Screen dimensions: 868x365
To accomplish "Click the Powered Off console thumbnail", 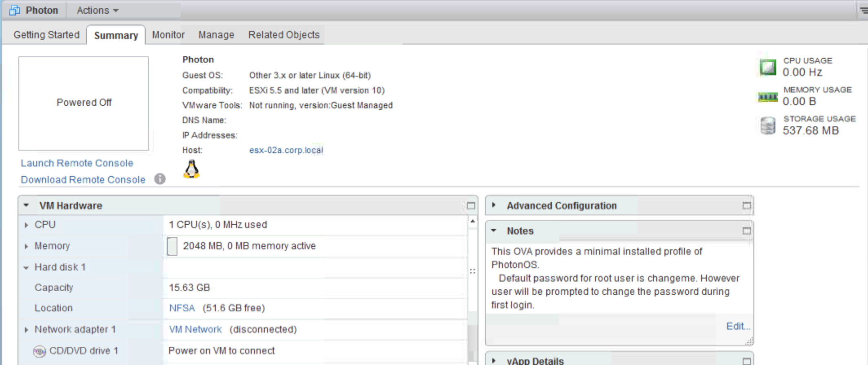I will [x=84, y=103].
